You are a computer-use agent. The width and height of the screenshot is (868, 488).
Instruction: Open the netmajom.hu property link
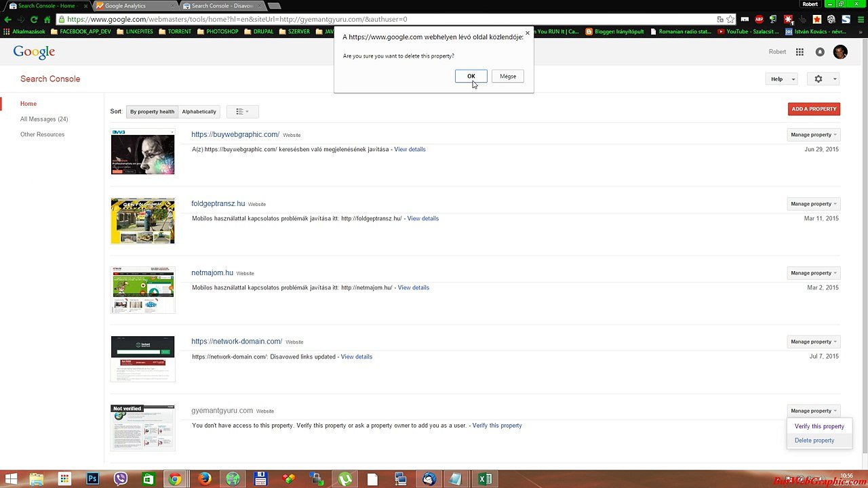tap(212, 272)
